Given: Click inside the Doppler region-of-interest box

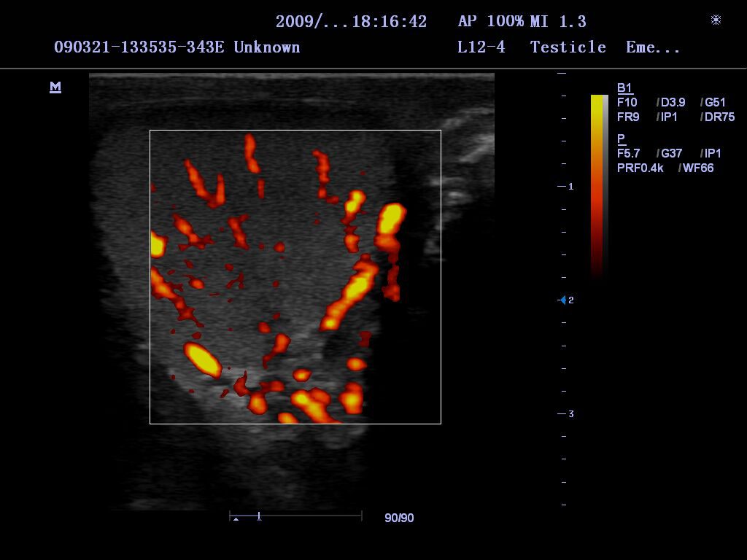Looking at the screenshot, I should pos(295,276).
